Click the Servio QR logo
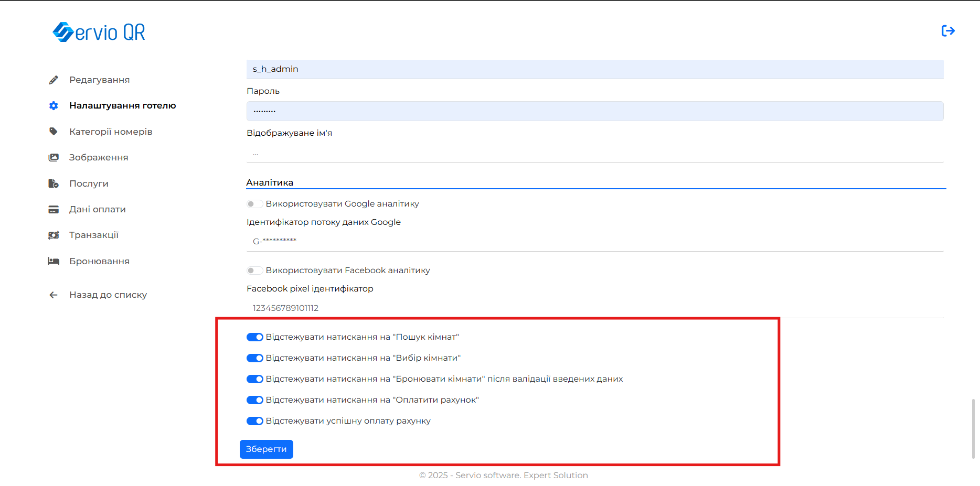Screen dimensions: 980x486 pos(99,32)
